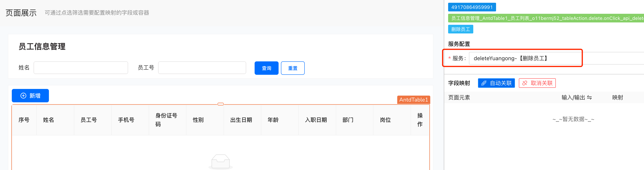This screenshot has height=170, width=644.
Task: Click the unlink icon in 取消关联
Action: (x=525, y=83)
